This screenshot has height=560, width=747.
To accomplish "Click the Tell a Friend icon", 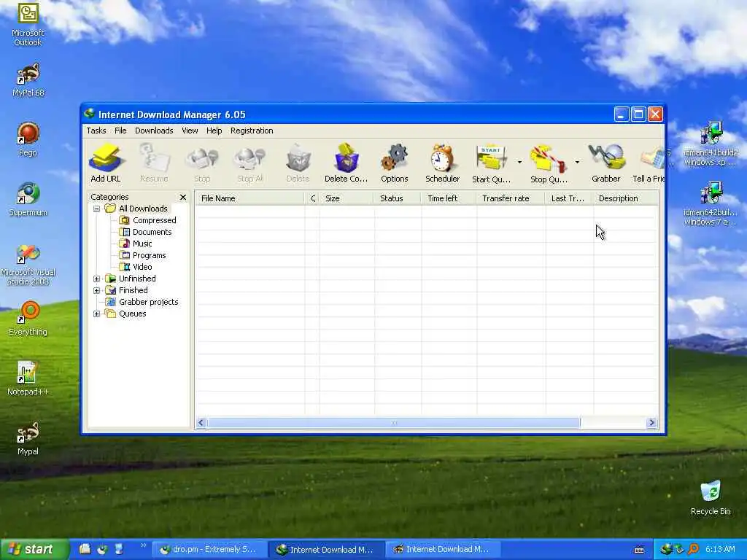I will tap(649, 163).
